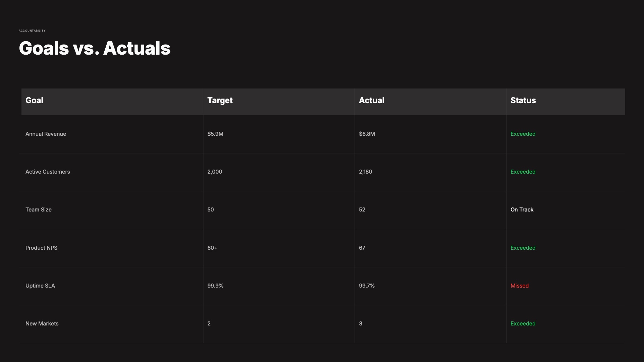Click the 60+ NPS target value
Screen dimensions: 644x362
click(212, 248)
